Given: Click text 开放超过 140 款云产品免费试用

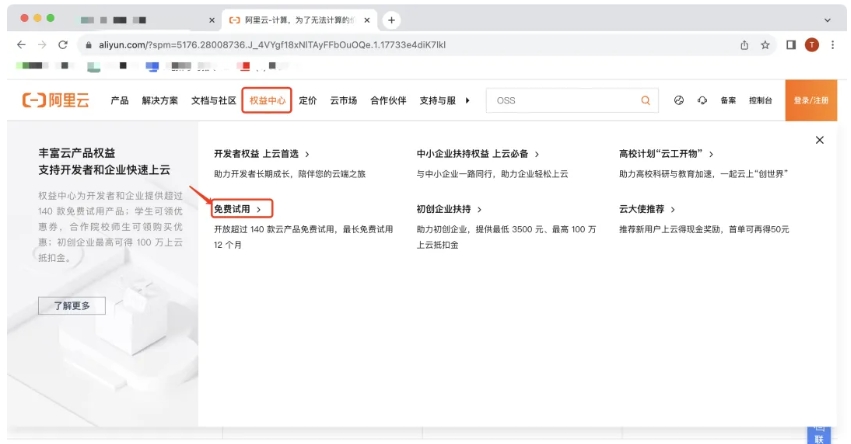Looking at the screenshot, I should (274, 230).
